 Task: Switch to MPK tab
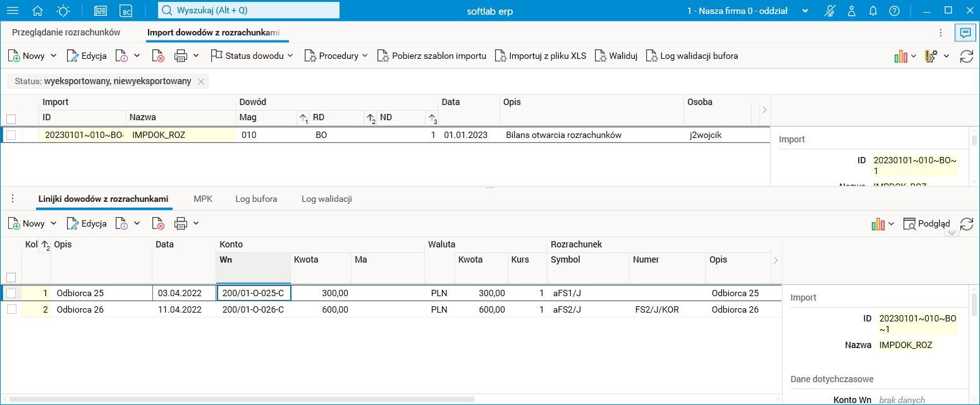click(203, 199)
